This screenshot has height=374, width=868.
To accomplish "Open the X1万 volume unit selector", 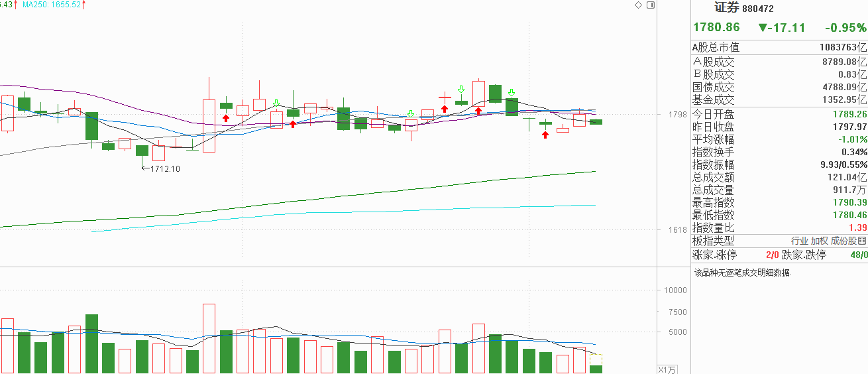I will click(x=667, y=369).
